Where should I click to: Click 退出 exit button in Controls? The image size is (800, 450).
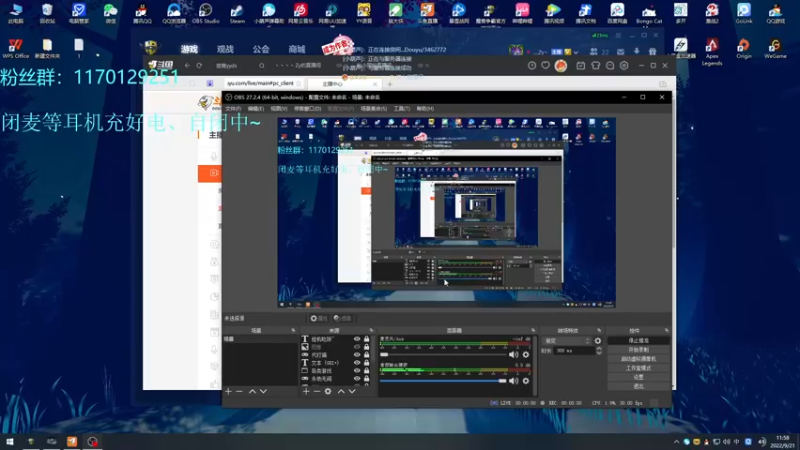point(638,386)
